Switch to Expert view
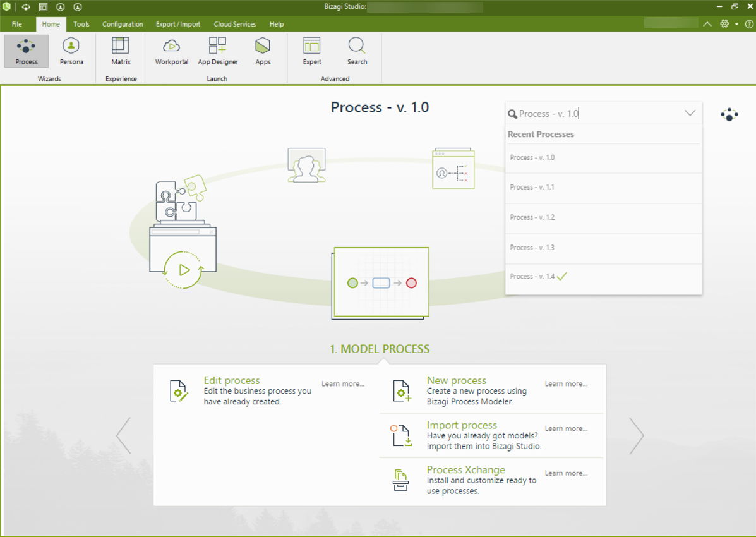This screenshot has width=756, height=537. coord(312,51)
